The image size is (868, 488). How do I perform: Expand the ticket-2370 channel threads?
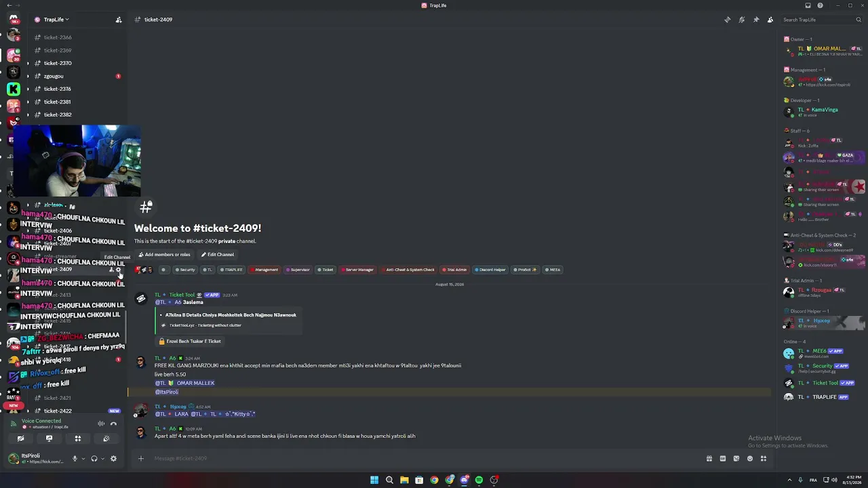28,63
